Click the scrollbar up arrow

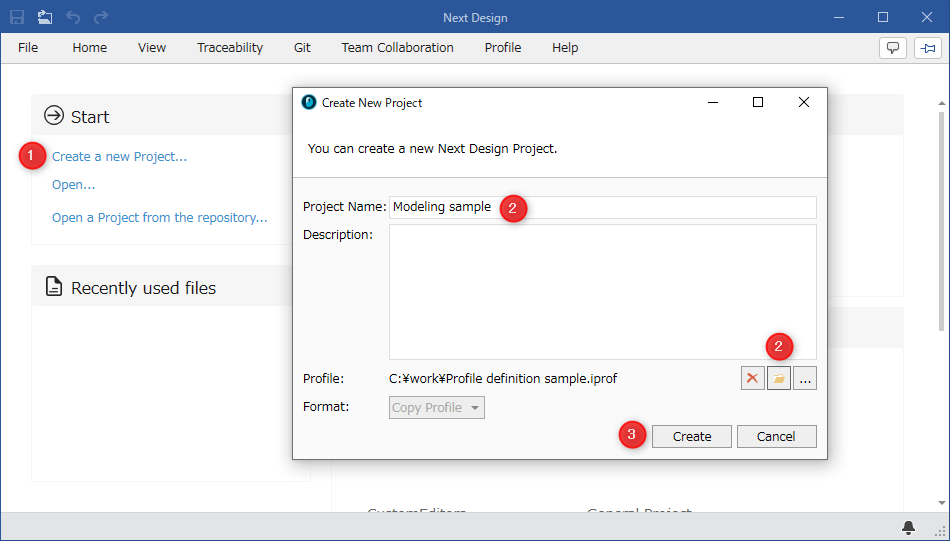point(942,104)
